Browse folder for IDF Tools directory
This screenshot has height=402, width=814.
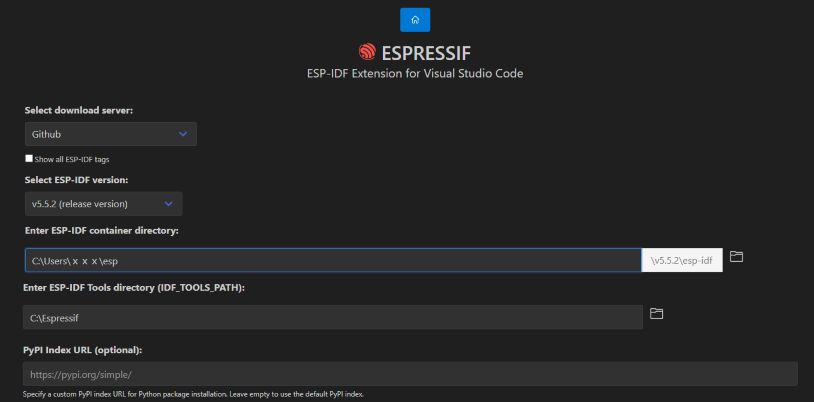(657, 314)
